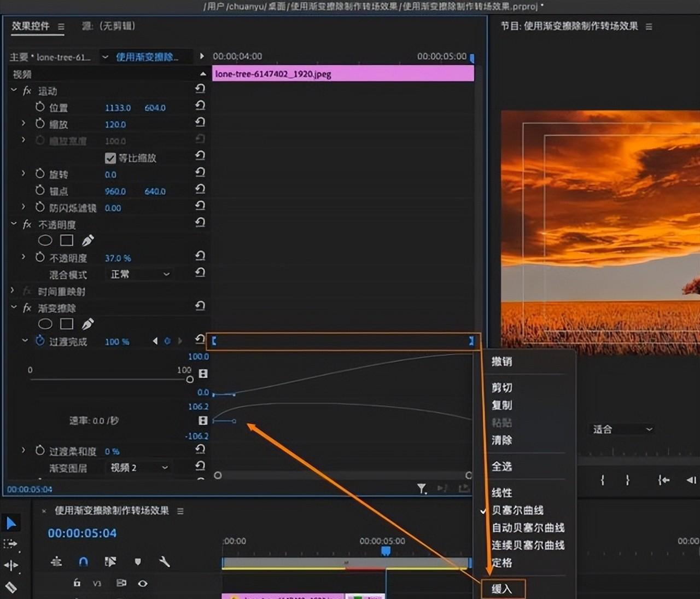Toggle animation stopwatch for 过渡完成
The image size is (700, 599).
coord(40,341)
